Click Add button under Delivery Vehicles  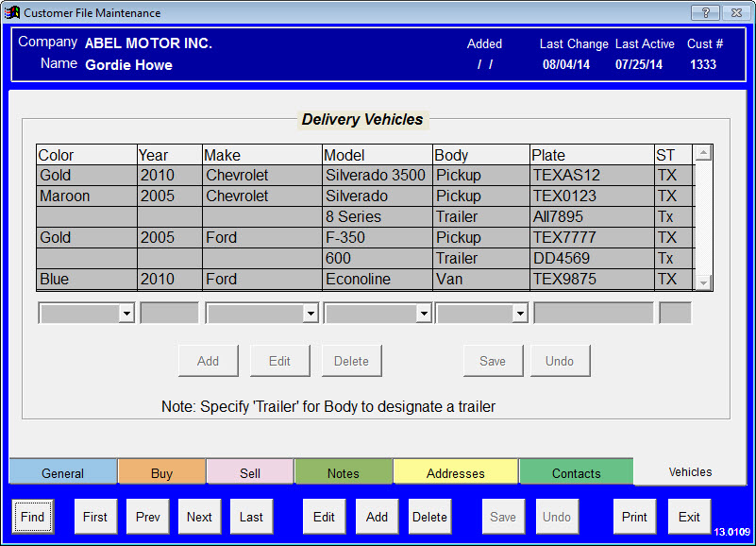(209, 361)
